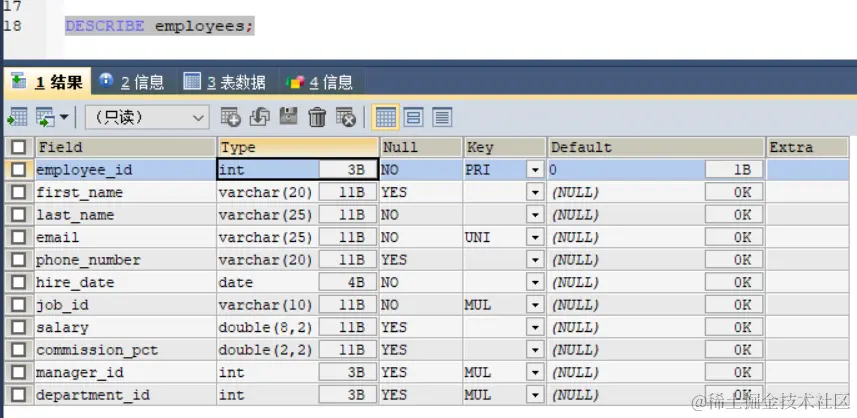857x418 pixels.
Task: Click the 4B size button in hire_date row
Action: point(348,282)
